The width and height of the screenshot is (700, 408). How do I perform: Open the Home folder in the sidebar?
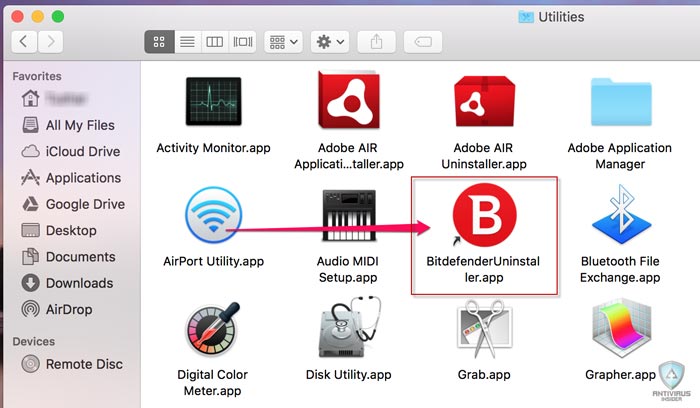[x=54, y=99]
